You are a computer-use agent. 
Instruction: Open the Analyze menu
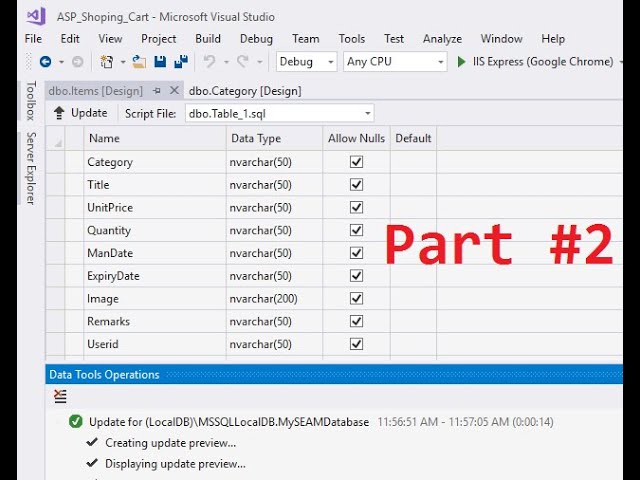pyautogui.click(x=442, y=39)
